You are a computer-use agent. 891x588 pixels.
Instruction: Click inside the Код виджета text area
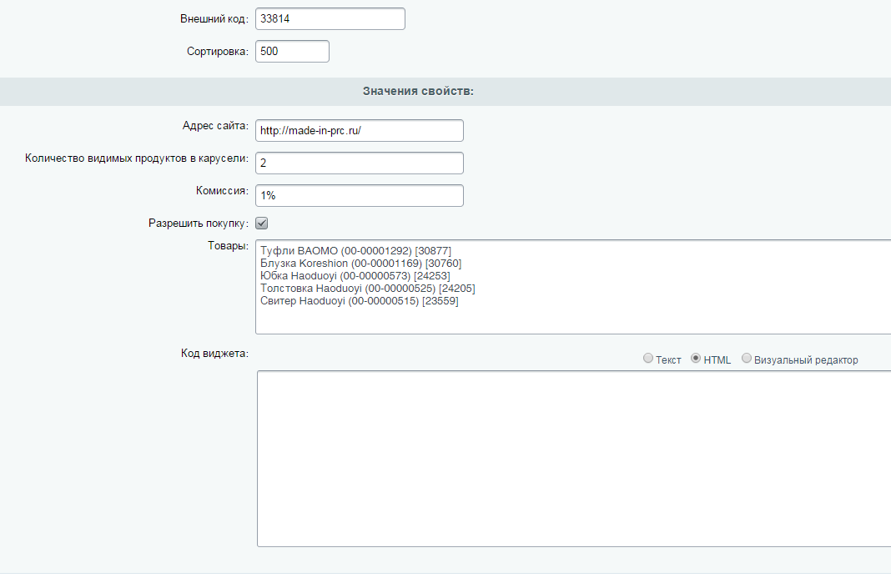(x=574, y=459)
